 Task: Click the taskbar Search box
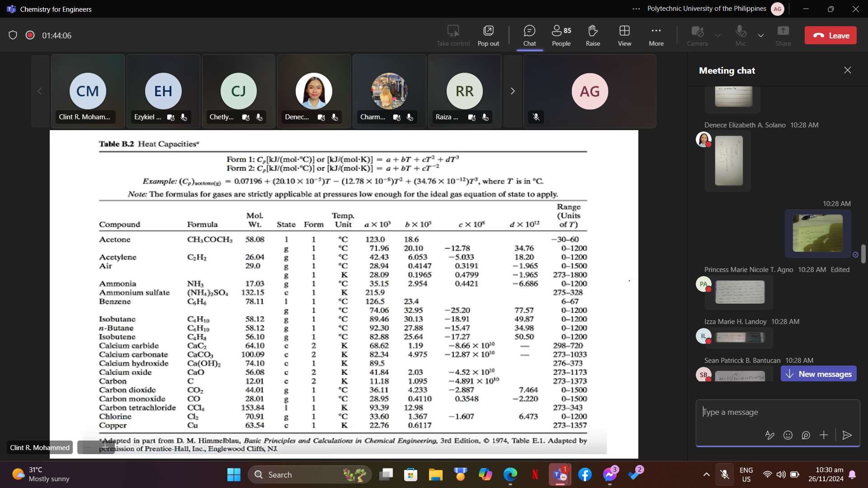click(310, 474)
